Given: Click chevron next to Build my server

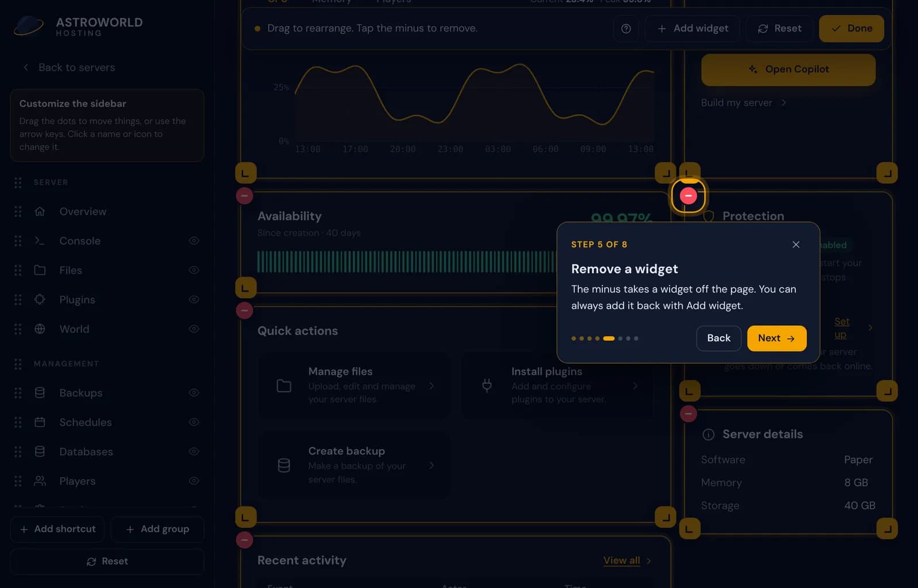Looking at the screenshot, I should [784, 103].
